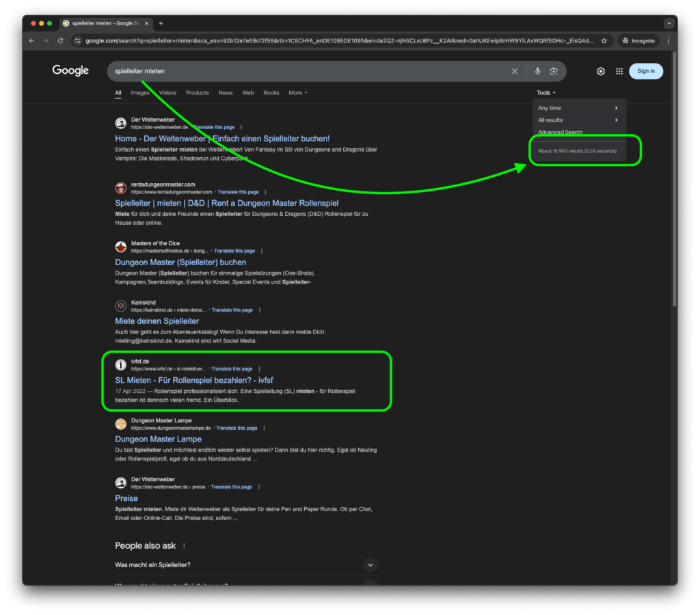Viewport: 700px width, 615px height.
Task: Close the spielleiter mieten browser tab
Action: pos(146,23)
